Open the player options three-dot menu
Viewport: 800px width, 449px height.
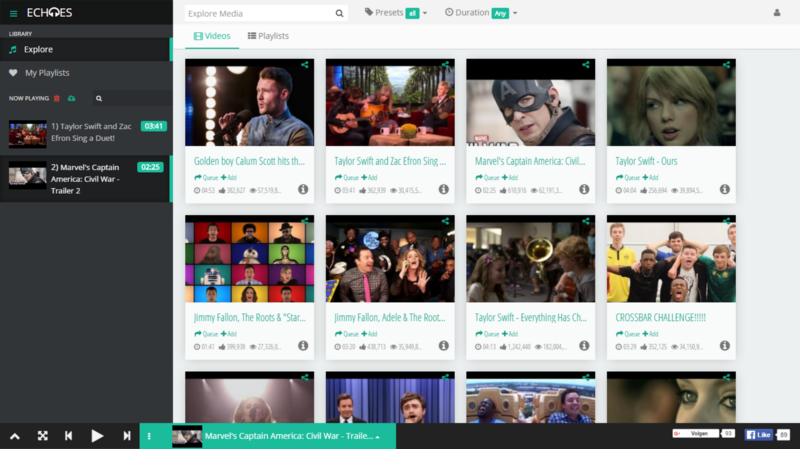tap(149, 436)
